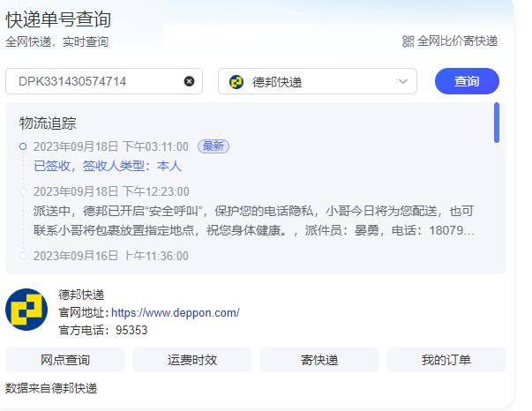Image resolution: width=532 pixels, height=411 pixels.
Task: Click the logistics tracking scrollbar thumb
Action: 497,123
